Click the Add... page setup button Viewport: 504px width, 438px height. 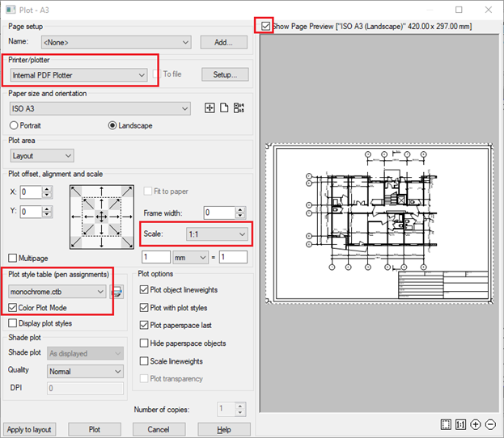coord(224,42)
